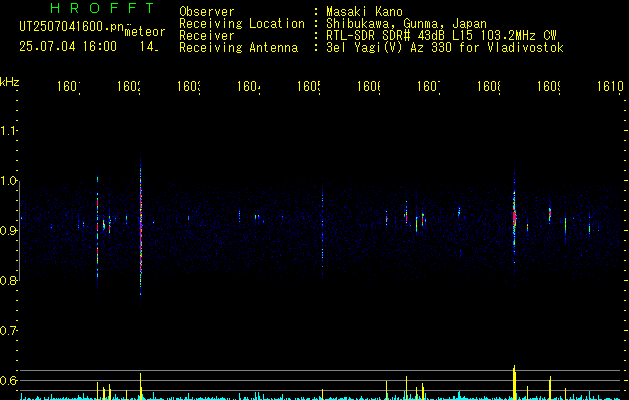Screen dimensions: 629x400
Task: Click the 1.1 frequency axis label
Action: coord(8,130)
